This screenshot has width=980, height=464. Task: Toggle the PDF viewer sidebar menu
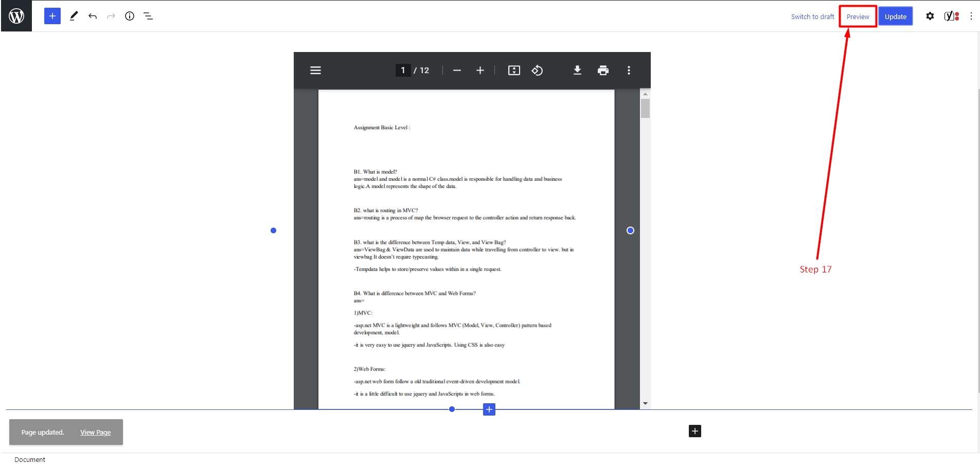click(x=316, y=71)
